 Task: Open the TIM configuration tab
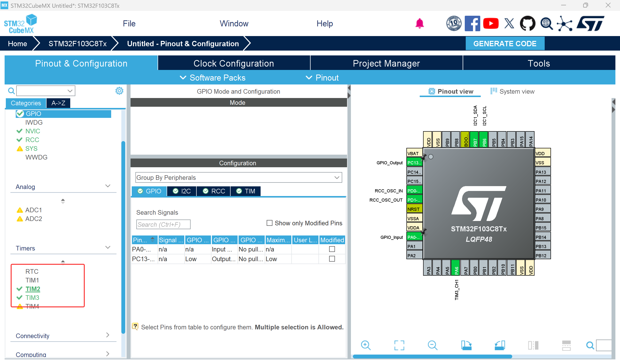pos(246,191)
